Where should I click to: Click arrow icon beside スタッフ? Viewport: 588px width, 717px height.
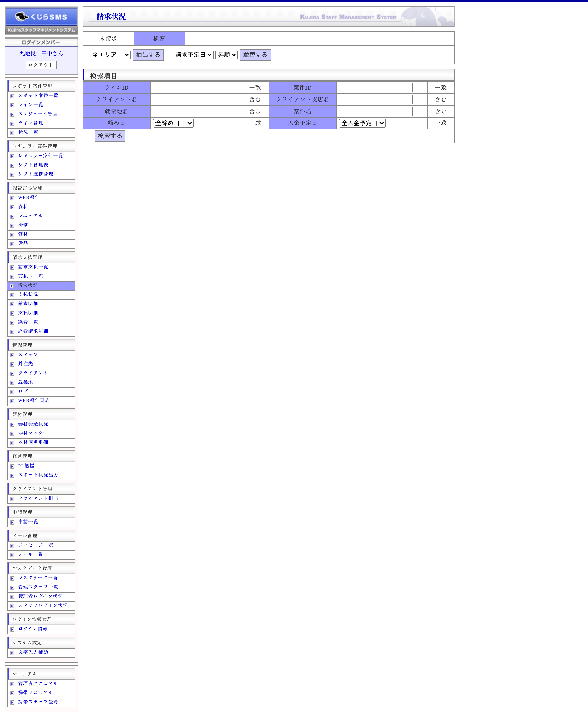12,355
